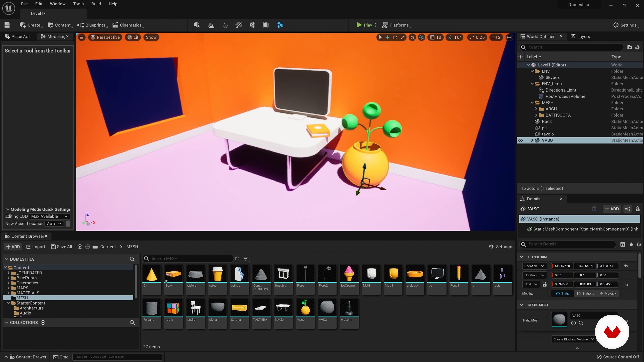Toggle rotation snapping 10°
The image size is (644, 362).
point(455,37)
